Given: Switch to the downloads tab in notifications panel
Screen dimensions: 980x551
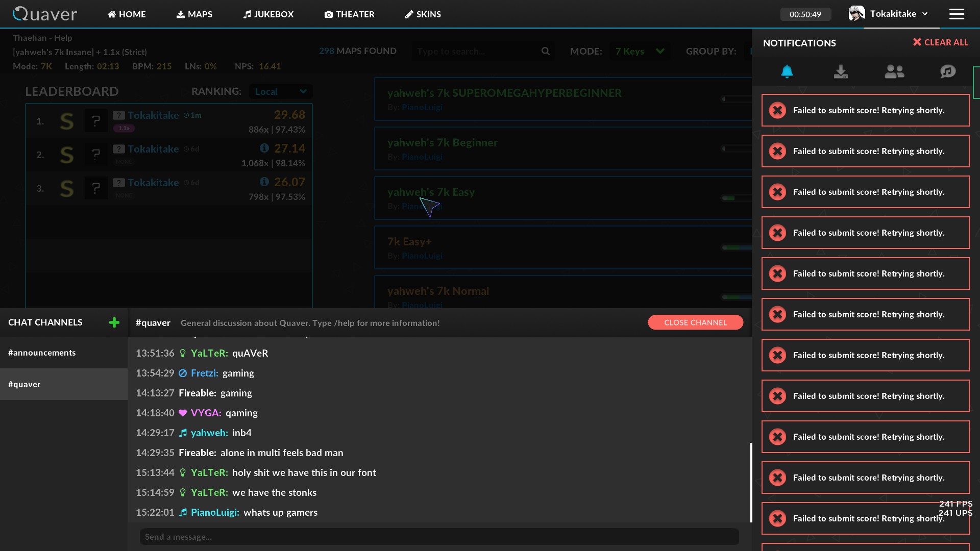Looking at the screenshot, I should (x=841, y=71).
